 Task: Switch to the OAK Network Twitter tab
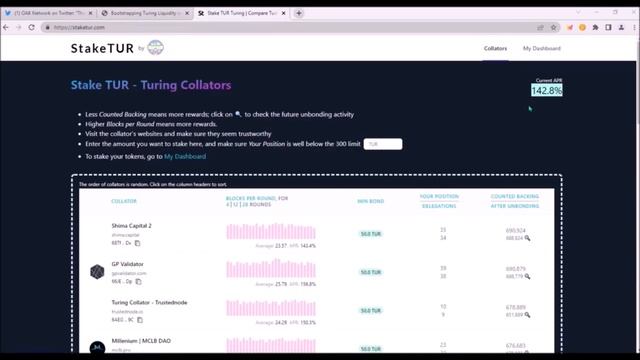pos(48,13)
